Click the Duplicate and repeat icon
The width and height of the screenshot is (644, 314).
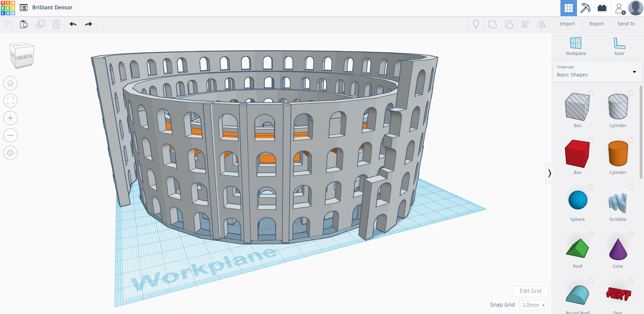40,24
